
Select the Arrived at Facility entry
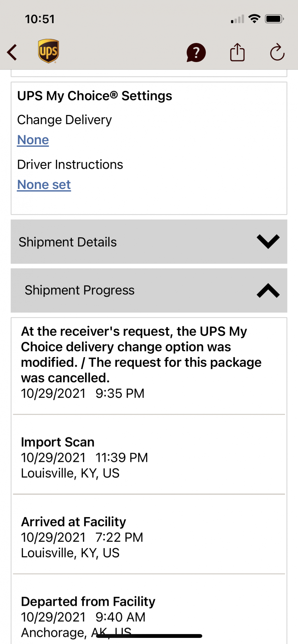149,537
